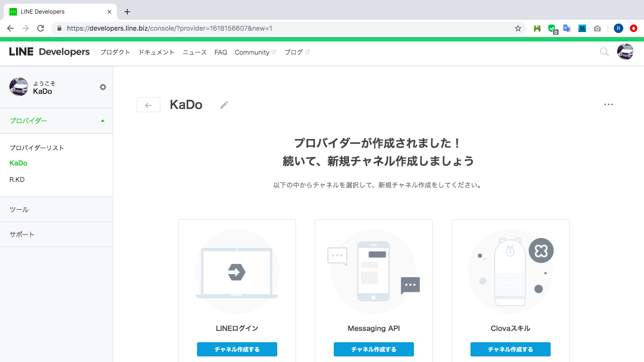Collapse the プロバイダー section
The height and width of the screenshot is (362, 644).
coord(57,121)
